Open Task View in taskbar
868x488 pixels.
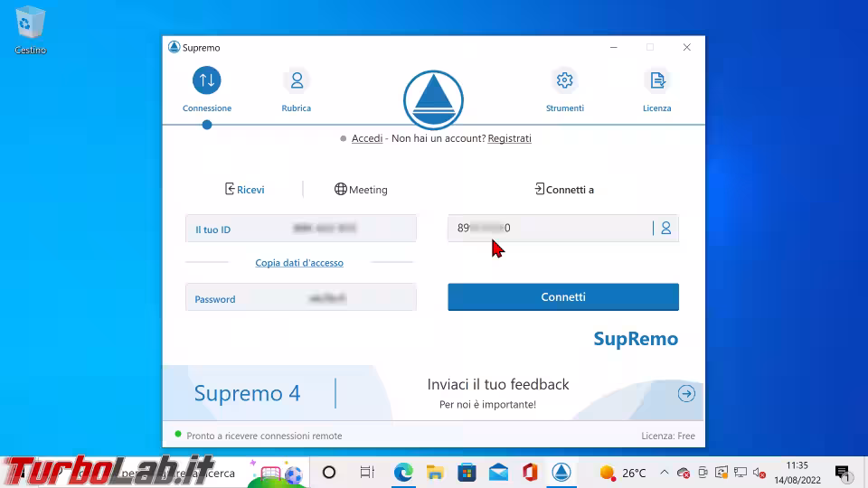[x=366, y=473]
